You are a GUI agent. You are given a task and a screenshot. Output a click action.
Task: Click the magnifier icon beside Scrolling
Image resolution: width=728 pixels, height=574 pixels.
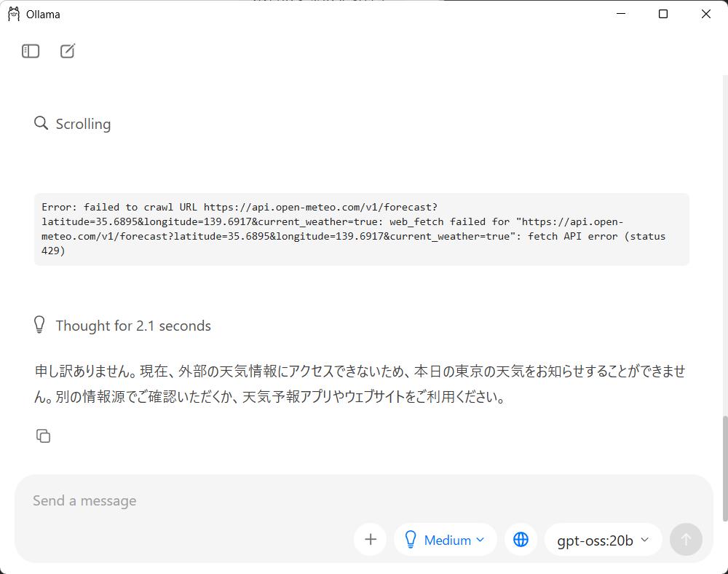41,123
